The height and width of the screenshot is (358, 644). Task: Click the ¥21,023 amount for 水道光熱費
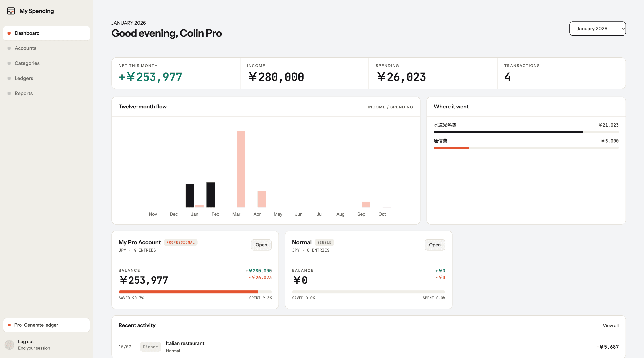(608, 125)
